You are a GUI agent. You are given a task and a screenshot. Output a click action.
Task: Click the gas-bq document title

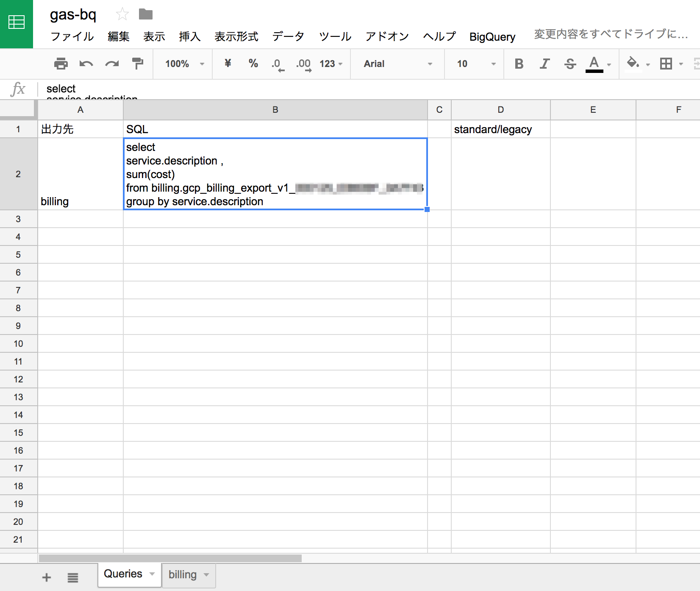click(73, 15)
